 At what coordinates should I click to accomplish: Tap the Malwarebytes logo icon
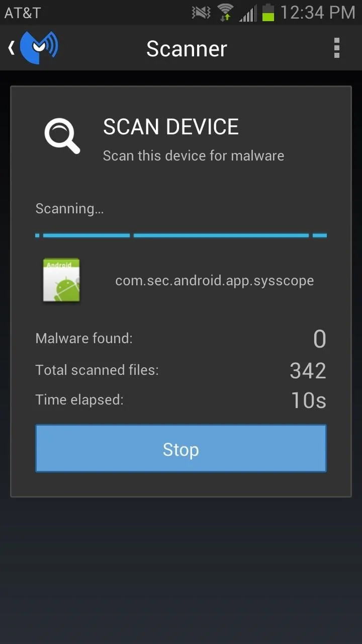point(39,48)
